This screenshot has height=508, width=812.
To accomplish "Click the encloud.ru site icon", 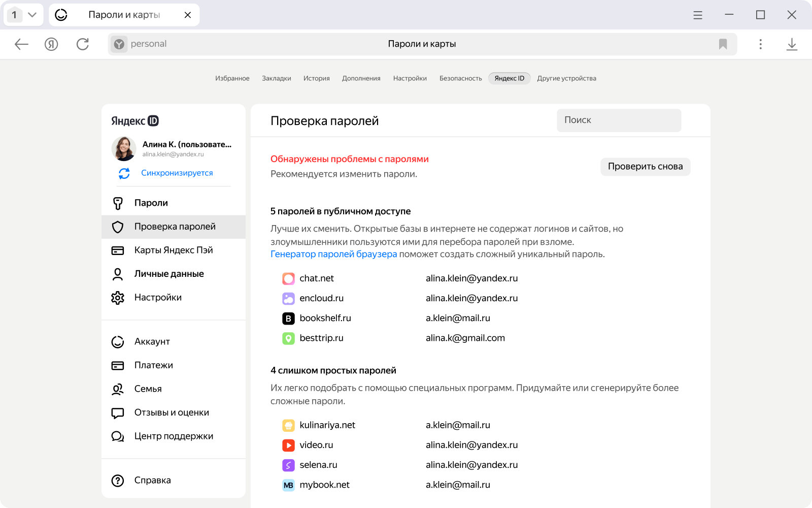I will 288,298.
